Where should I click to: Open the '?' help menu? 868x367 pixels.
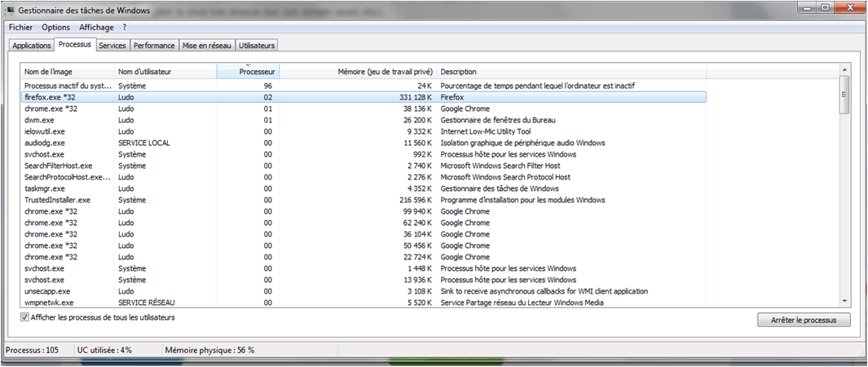point(125,27)
